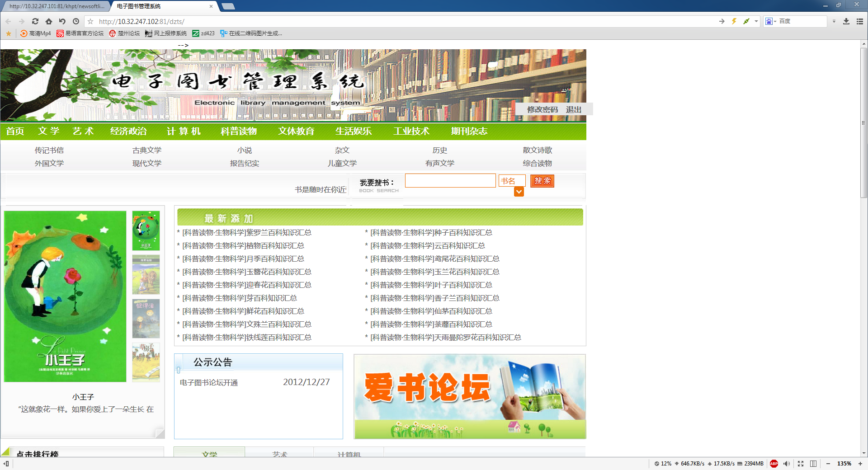
Task: Open the 艺术 category menu
Action: click(x=83, y=131)
